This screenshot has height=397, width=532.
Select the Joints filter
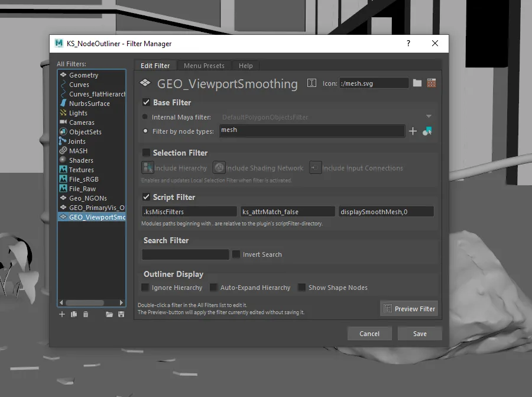(92, 141)
